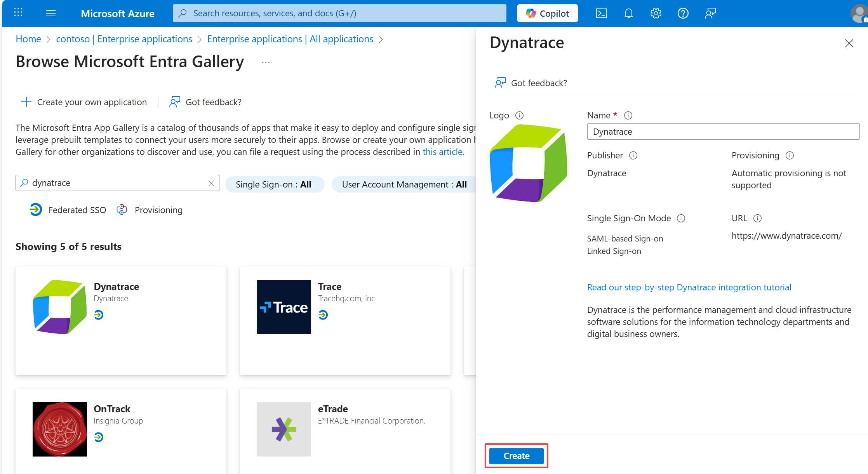Go to Enterprise applications All applications breadcrumb
This screenshot has height=474, width=868.
coord(290,39)
